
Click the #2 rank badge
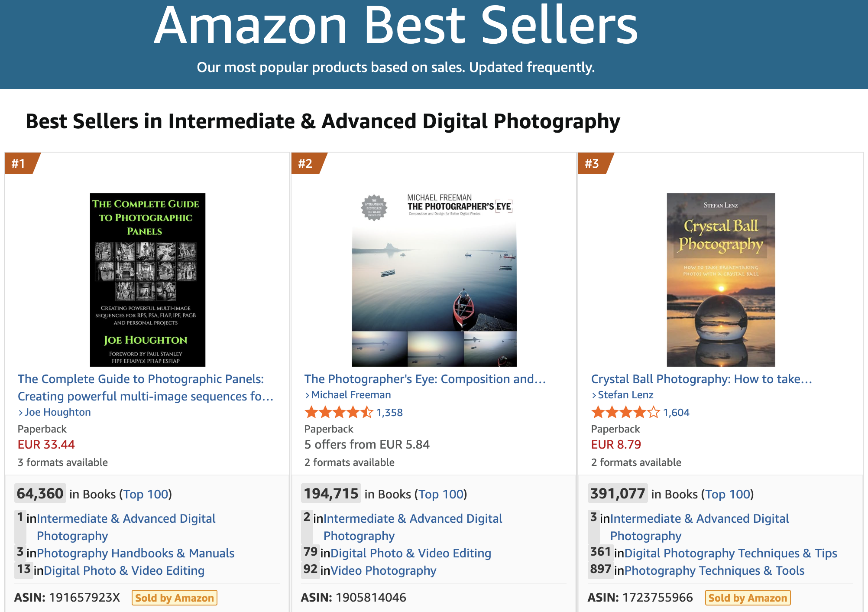pos(308,163)
